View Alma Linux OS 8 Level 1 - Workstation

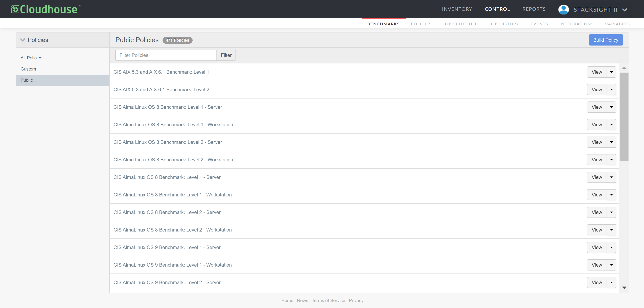(x=597, y=124)
